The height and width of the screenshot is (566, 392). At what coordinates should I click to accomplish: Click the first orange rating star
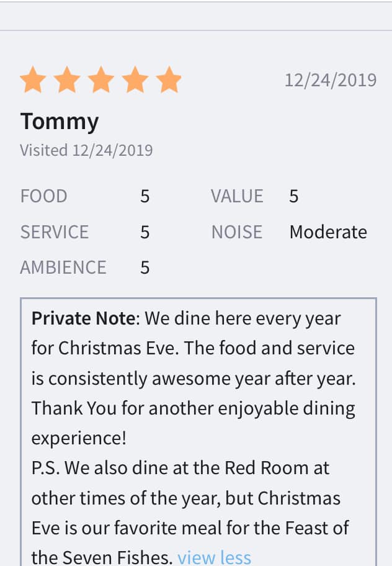(33, 81)
